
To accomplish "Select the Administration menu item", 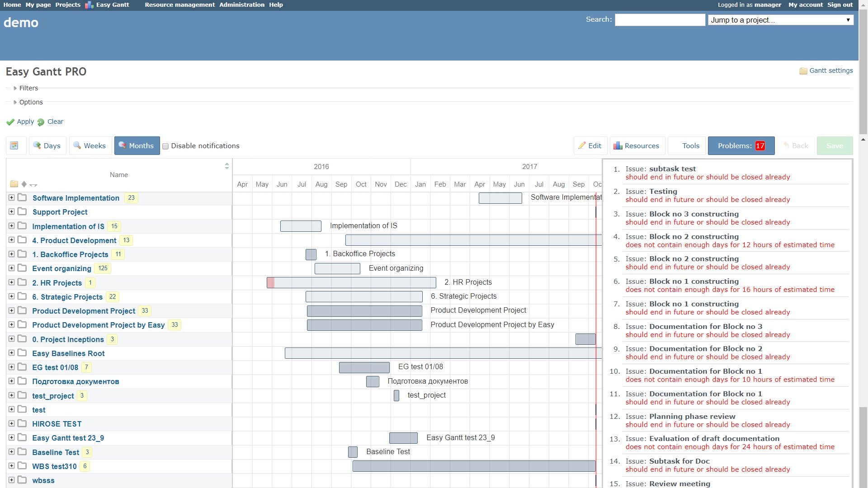I will click(241, 5).
